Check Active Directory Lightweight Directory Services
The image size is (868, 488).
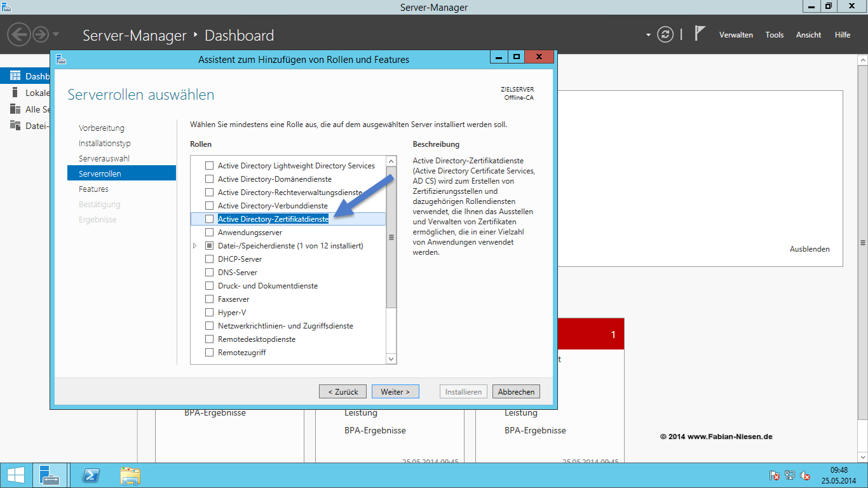tap(210, 166)
